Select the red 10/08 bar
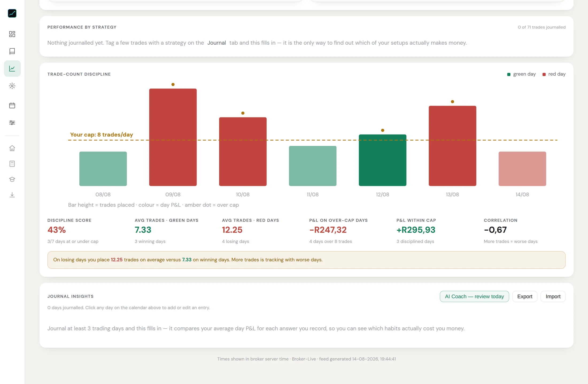 (243, 152)
